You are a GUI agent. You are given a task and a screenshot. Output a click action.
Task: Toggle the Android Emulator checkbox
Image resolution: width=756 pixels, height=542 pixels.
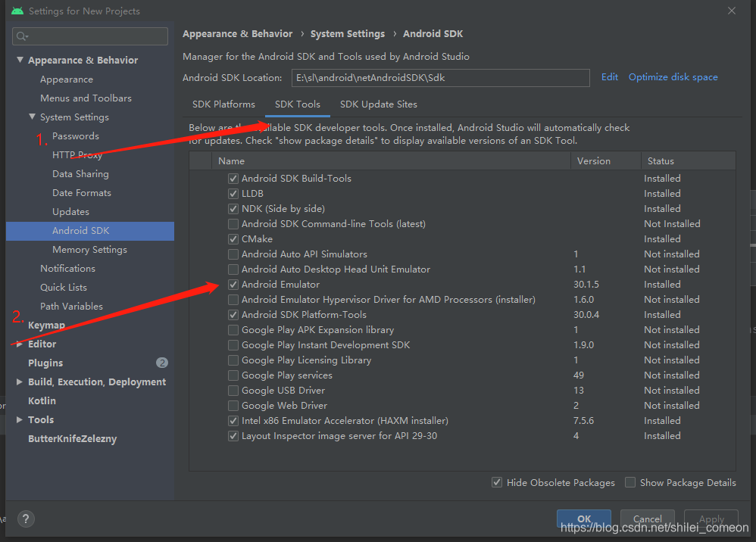pos(233,285)
